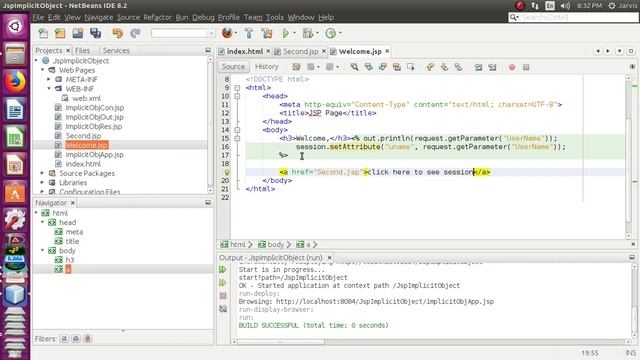The height and width of the screenshot is (360, 640).
Task: Open LibreOffice Writer from launcher
Action: pos(15,110)
